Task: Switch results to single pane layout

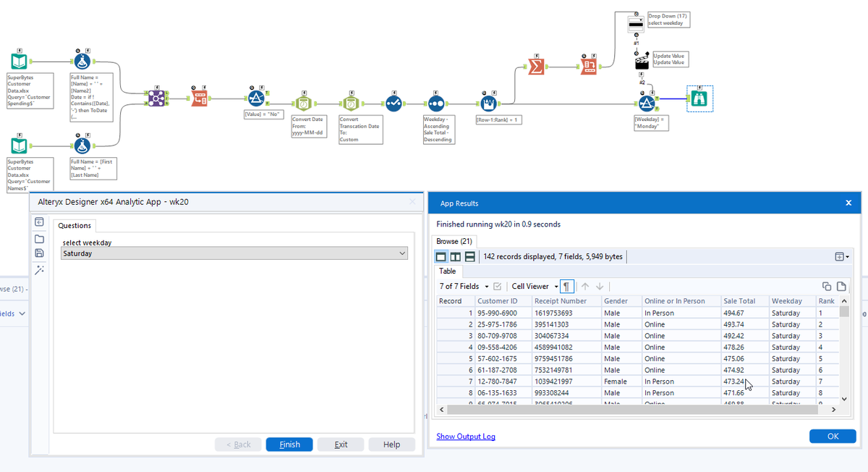Action: [441, 257]
